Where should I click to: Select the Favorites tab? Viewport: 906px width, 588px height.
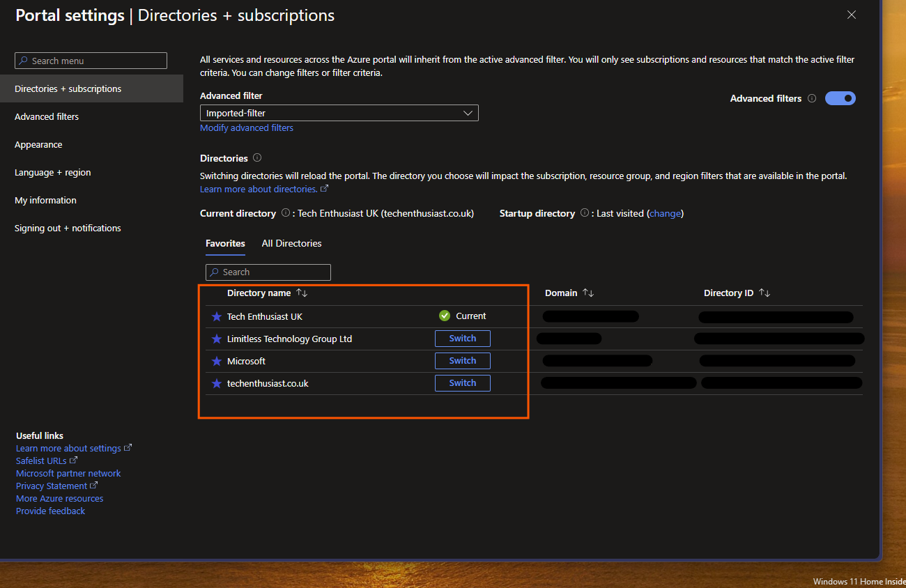(225, 243)
